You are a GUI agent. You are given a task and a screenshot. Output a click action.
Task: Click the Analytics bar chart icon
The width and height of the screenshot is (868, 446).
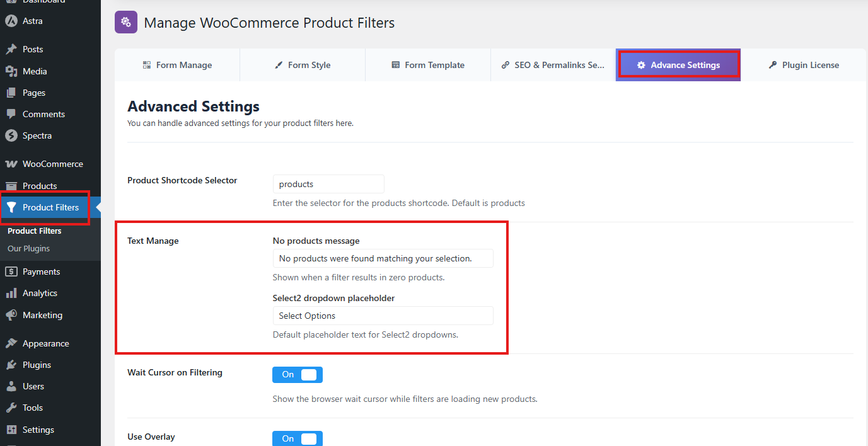(11, 293)
